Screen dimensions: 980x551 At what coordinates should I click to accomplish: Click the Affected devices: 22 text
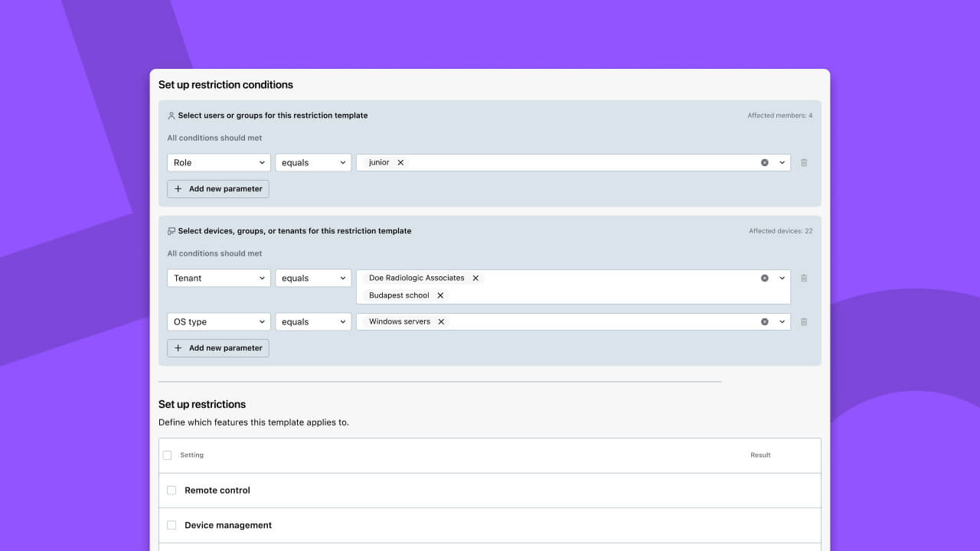tap(781, 231)
